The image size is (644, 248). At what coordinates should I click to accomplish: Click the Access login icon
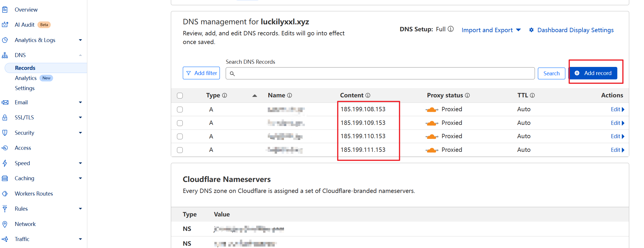click(5, 148)
